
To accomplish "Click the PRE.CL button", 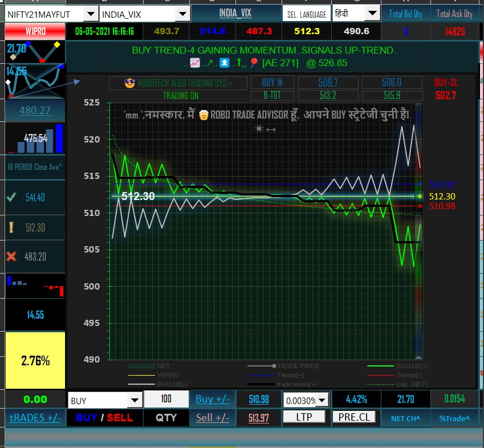I will [x=354, y=417].
